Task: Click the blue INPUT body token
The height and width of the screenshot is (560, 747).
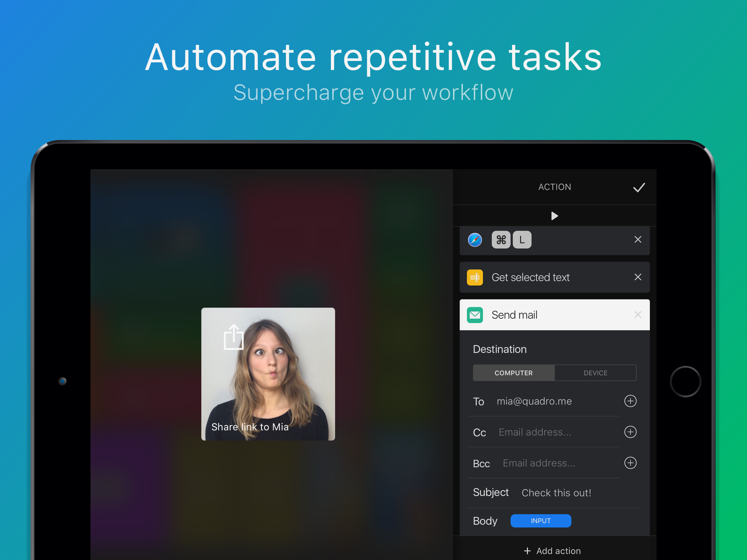Action: tap(541, 521)
